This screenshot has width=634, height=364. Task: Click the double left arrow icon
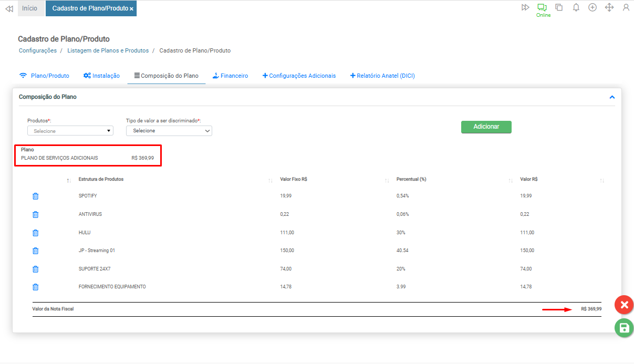(x=9, y=8)
